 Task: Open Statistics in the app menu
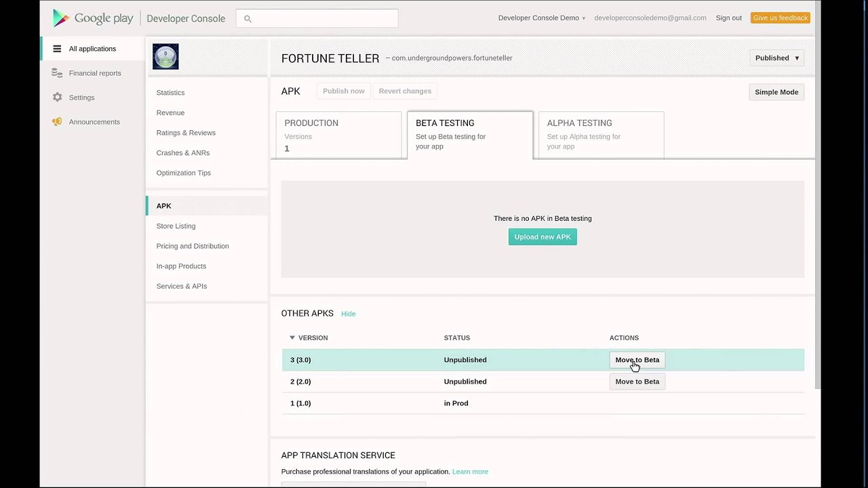(170, 93)
